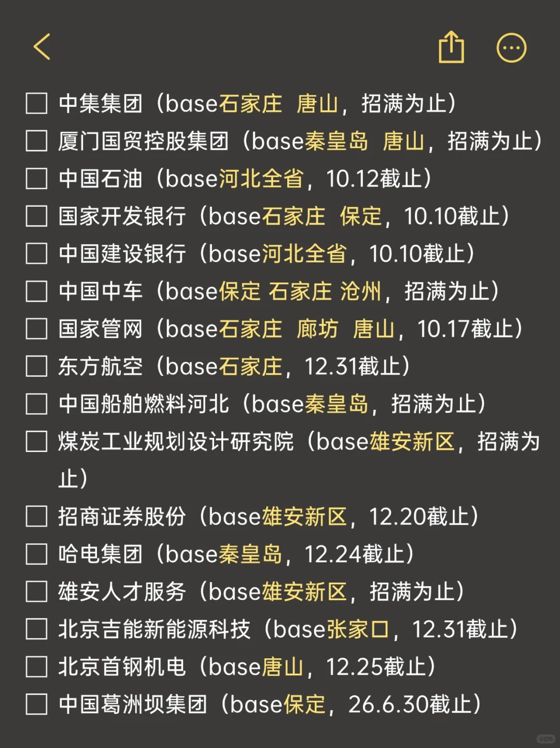Check the 中国石油 checkbox

pyautogui.click(x=37, y=179)
